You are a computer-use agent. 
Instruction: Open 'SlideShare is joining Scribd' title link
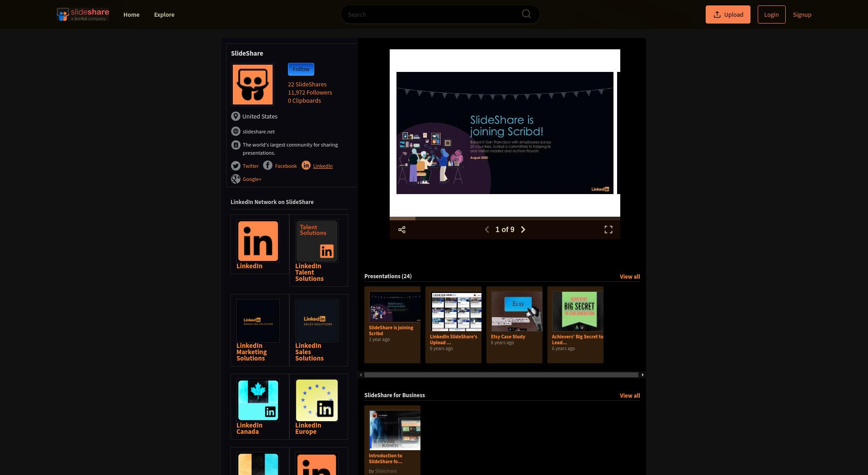tap(391, 331)
